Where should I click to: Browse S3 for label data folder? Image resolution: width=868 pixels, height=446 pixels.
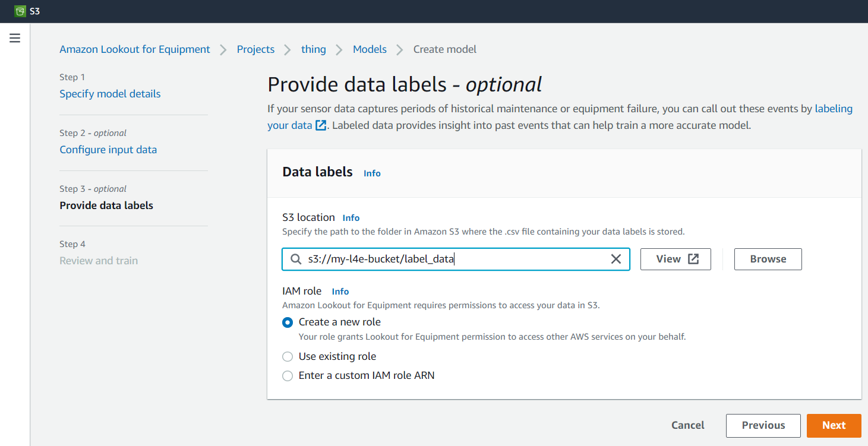768,259
